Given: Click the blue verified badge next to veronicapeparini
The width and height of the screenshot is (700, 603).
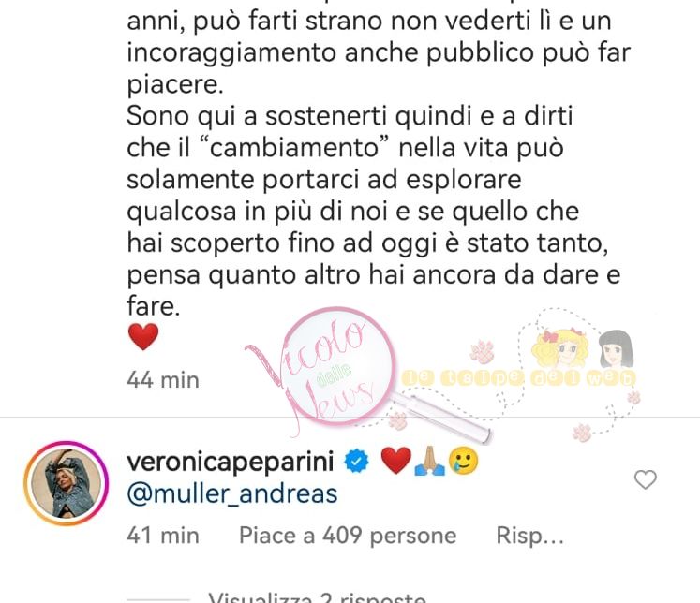Looking at the screenshot, I should (356, 462).
